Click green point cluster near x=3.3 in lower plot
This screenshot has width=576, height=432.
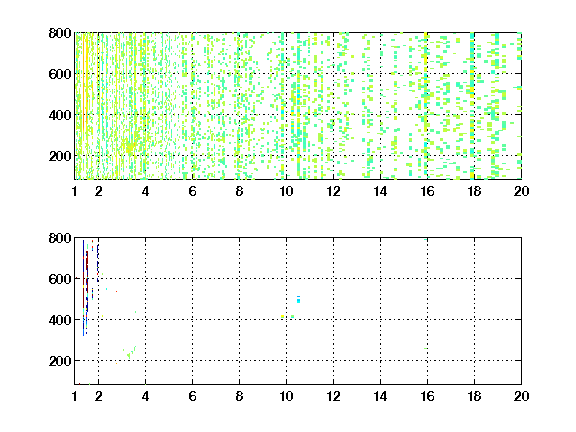coord(130,353)
